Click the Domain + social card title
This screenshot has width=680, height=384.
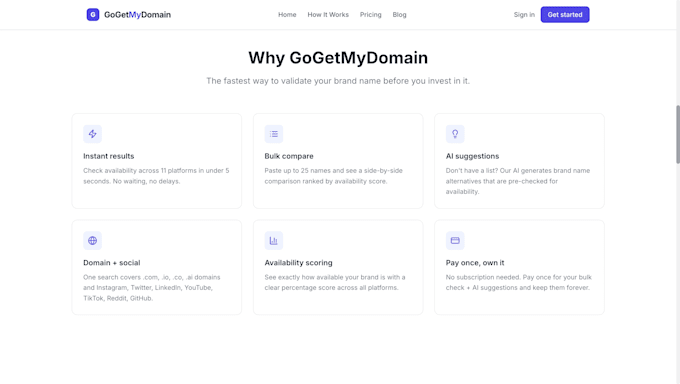111,263
